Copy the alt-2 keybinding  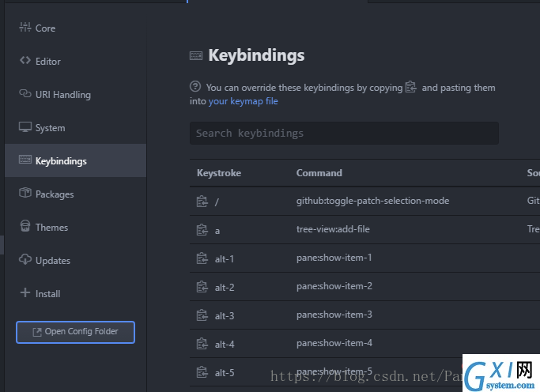[202, 287]
